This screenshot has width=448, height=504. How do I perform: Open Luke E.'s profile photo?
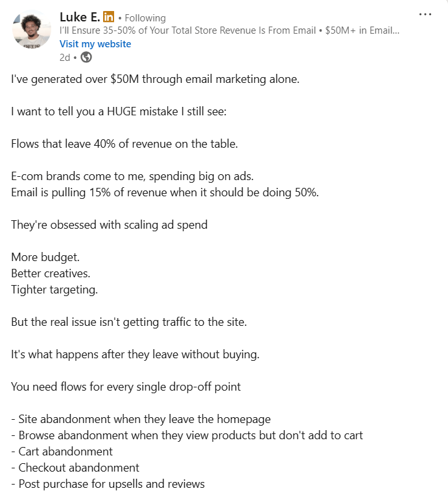click(x=32, y=29)
